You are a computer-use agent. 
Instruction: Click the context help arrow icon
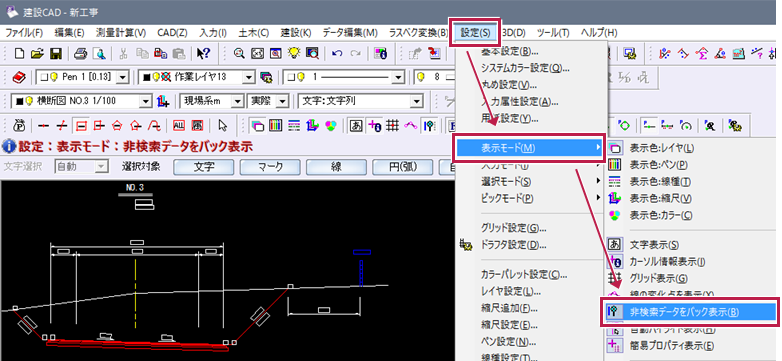click(x=203, y=53)
